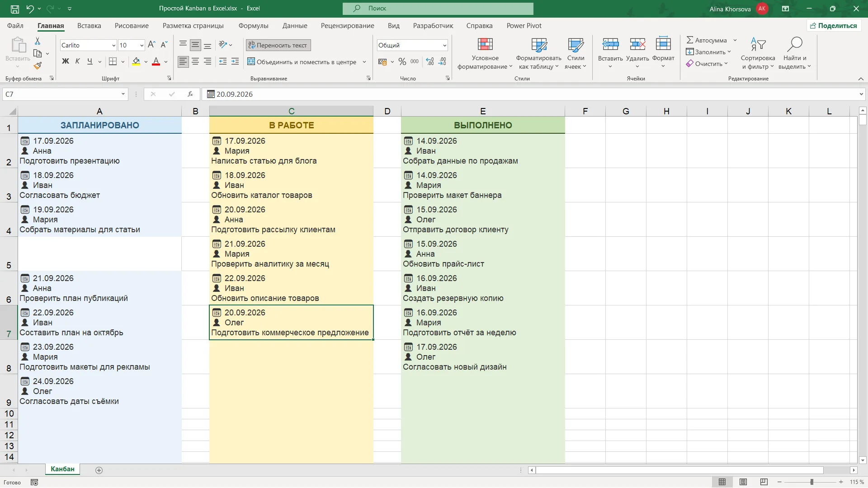
Task: Click Format as Table icon
Action: (x=539, y=44)
